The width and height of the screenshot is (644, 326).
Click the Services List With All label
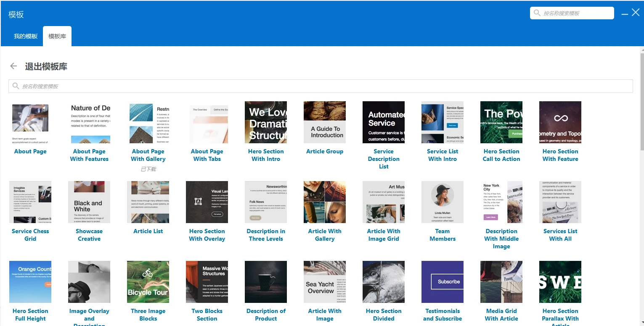(x=560, y=235)
